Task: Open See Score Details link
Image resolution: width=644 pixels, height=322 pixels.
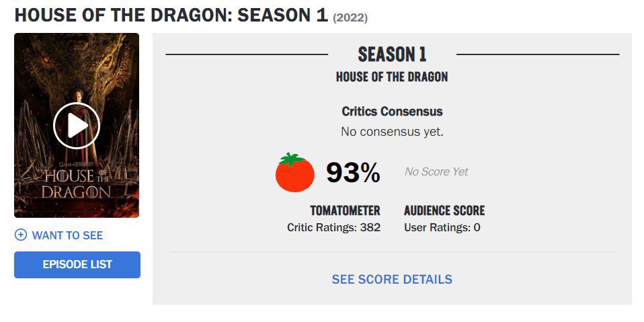Action: (392, 279)
